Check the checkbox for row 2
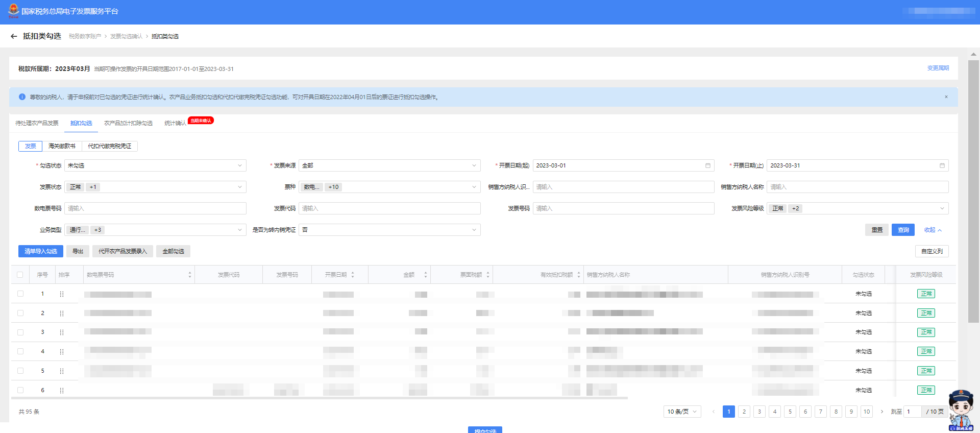The width and height of the screenshot is (980, 433). (x=20, y=313)
